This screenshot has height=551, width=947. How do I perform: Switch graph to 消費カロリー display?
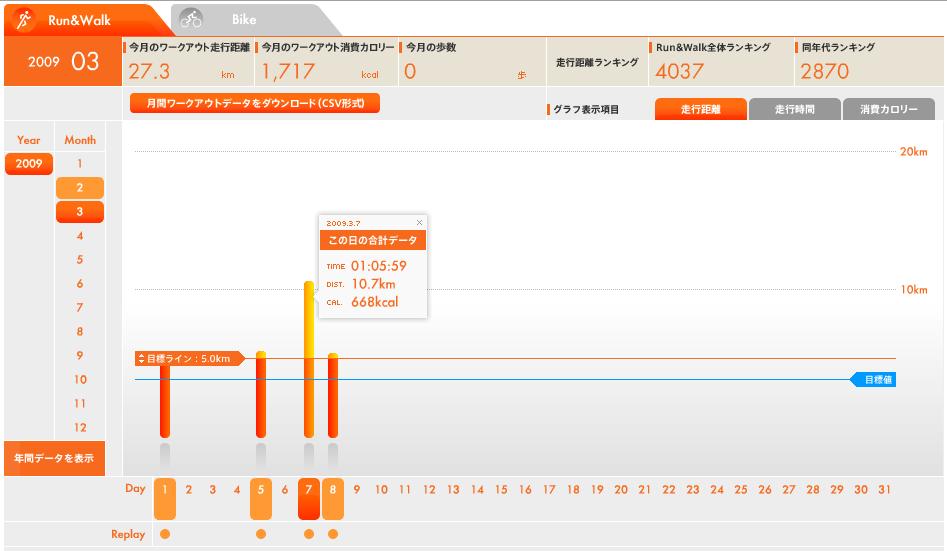[888, 110]
